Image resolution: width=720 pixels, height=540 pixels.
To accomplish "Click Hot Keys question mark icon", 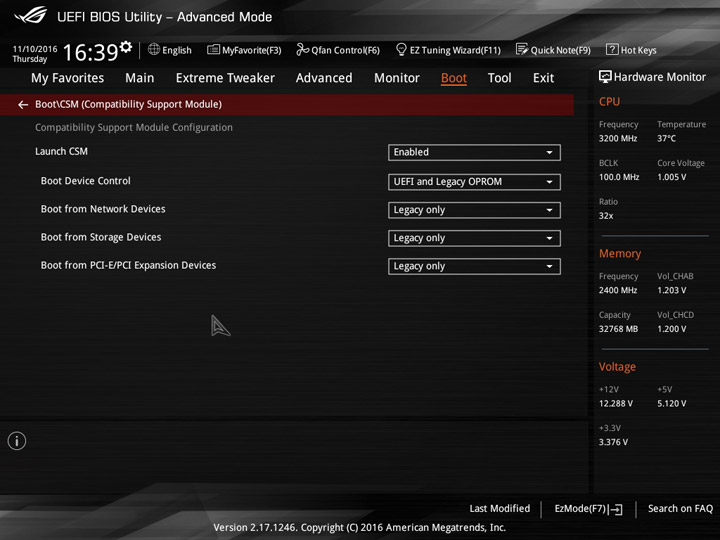I will (612, 49).
